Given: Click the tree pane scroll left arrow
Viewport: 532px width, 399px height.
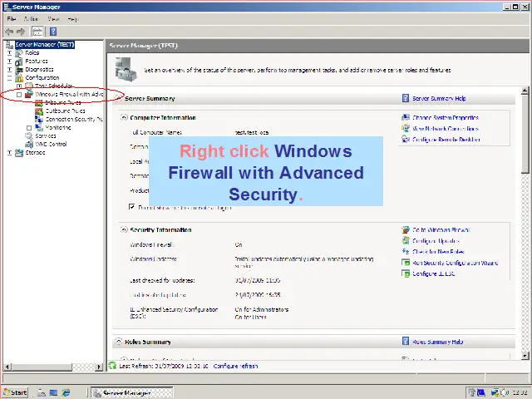Looking at the screenshot, I should coord(7,367).
